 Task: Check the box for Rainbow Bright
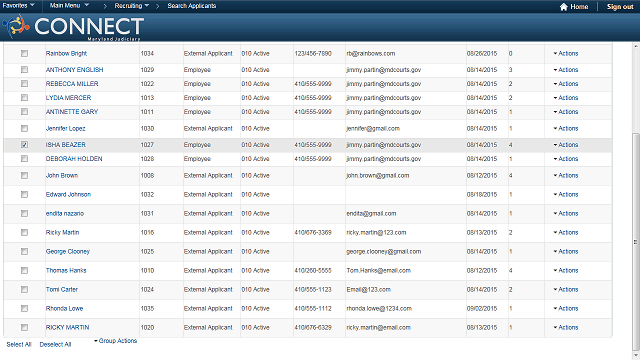24,53
